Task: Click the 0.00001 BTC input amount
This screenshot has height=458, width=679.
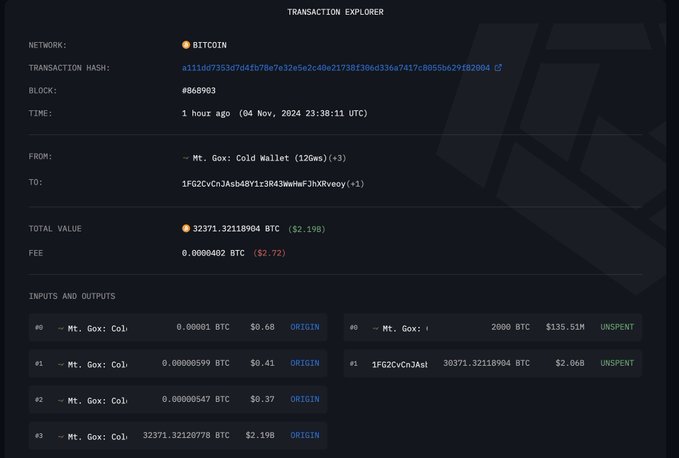Action: coord(203,327)
